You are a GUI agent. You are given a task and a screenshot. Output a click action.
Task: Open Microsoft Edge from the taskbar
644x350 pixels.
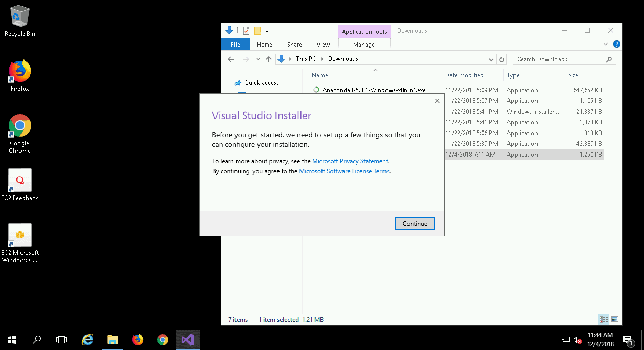88,339
